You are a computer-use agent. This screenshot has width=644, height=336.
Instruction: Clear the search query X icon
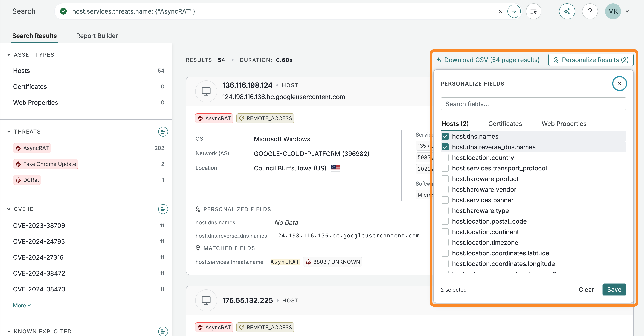tap(500, 11)
